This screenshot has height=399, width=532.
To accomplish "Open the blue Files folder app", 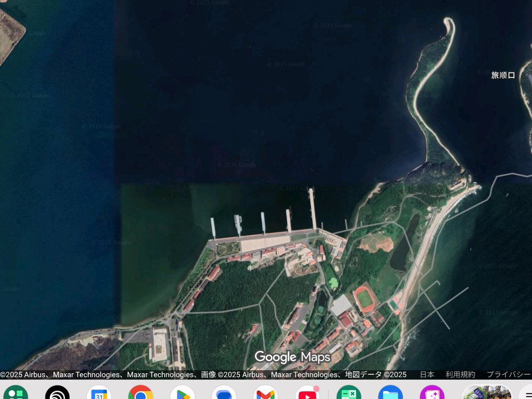I will point(391,394).
